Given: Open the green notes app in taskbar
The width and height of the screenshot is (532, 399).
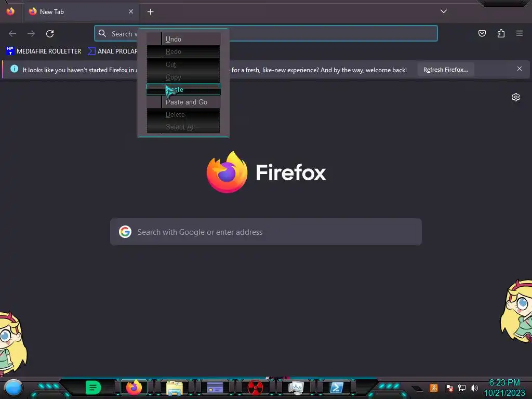Looking at the screenshot, I should [x=94, y=388].
